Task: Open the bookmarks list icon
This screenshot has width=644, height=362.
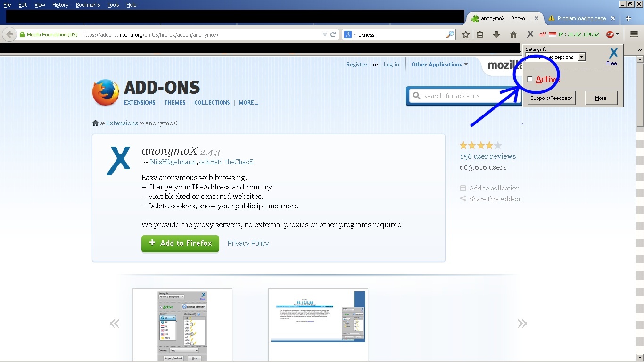Action: point(480,34)
